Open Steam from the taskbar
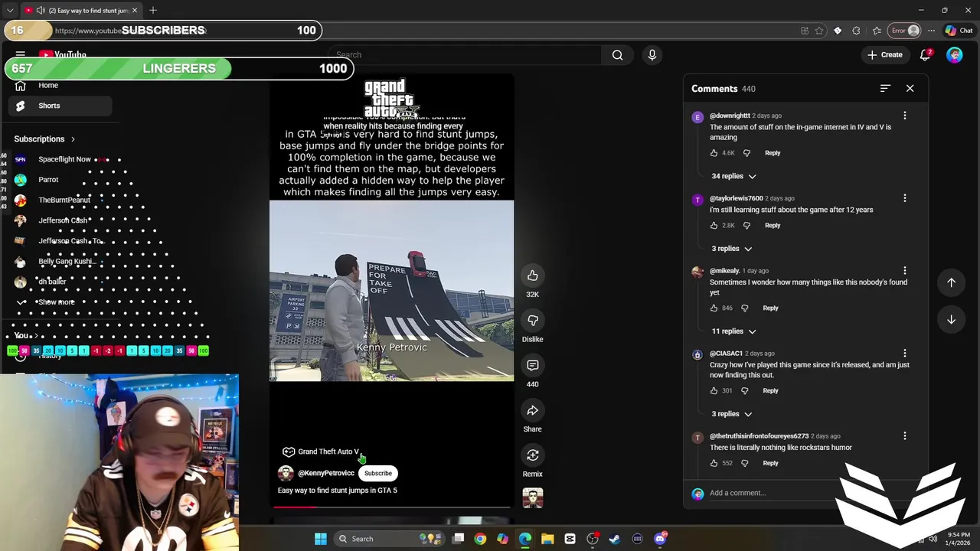 pos(615,539)
